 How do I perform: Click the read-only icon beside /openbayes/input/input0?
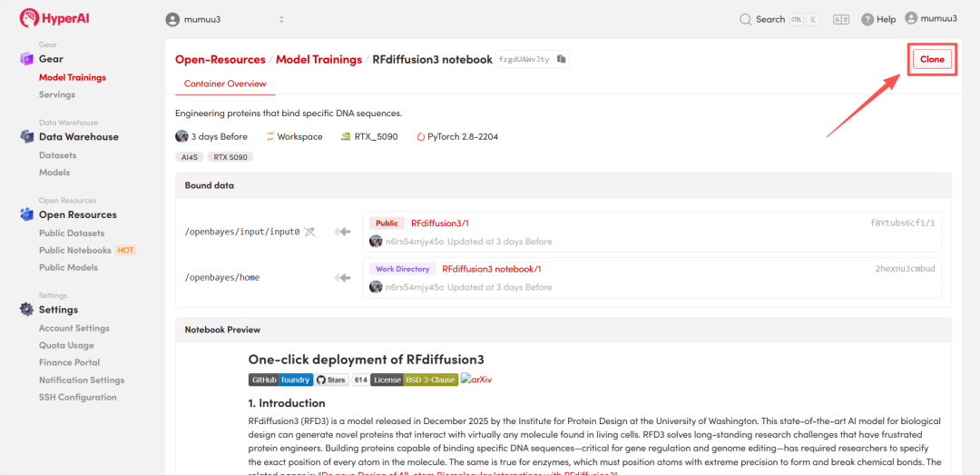[309, 232]
